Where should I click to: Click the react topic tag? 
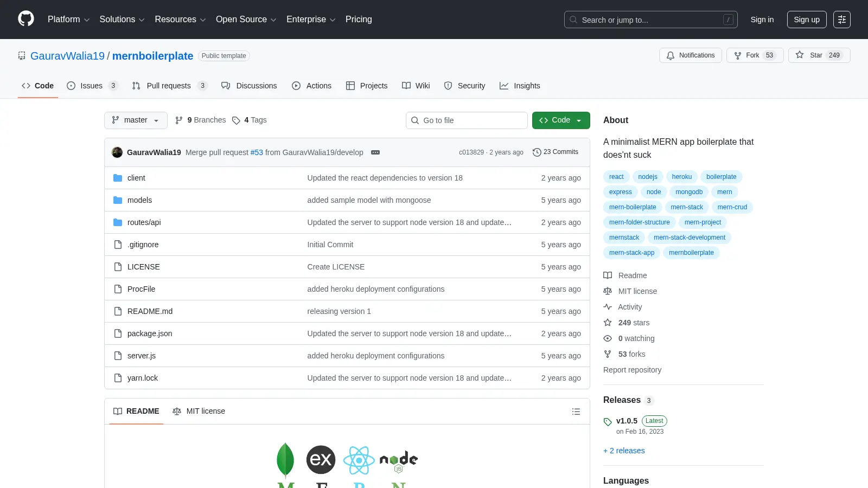click(x=616, y=177)
